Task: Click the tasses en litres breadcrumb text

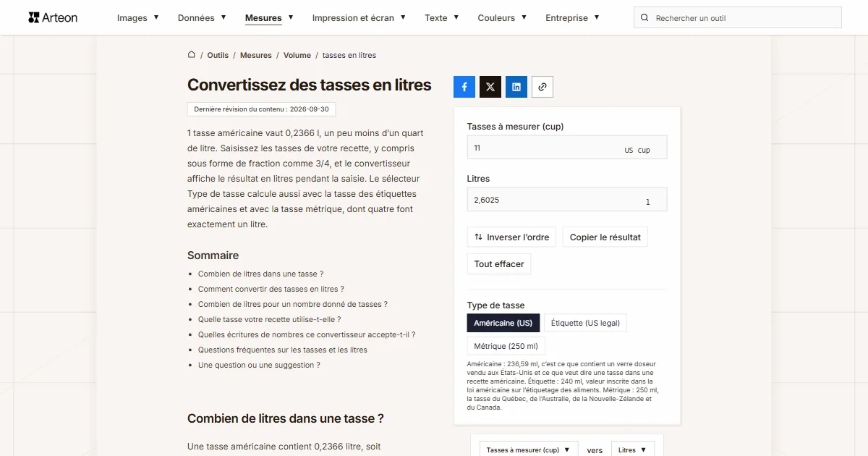Action: pyautogui.click(x=349, y=55)
